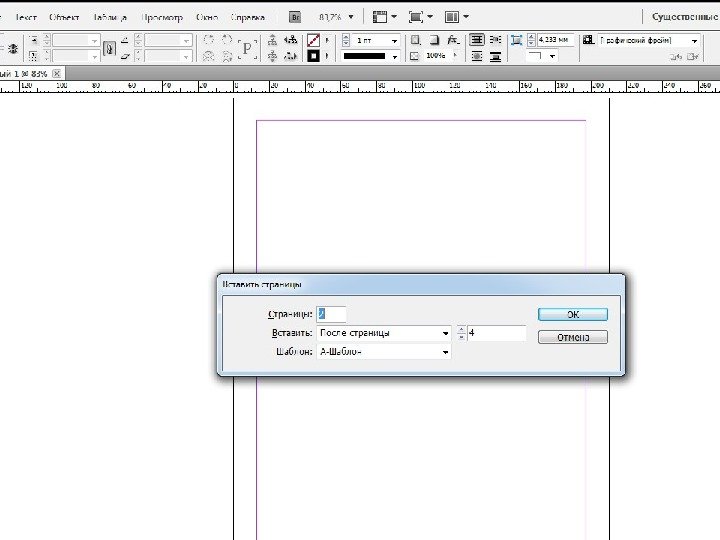The height and width of the screenshot is (540, 720).
Task: Click the rotate 90° counter-clockwise icon
Action: pos(227,40)
